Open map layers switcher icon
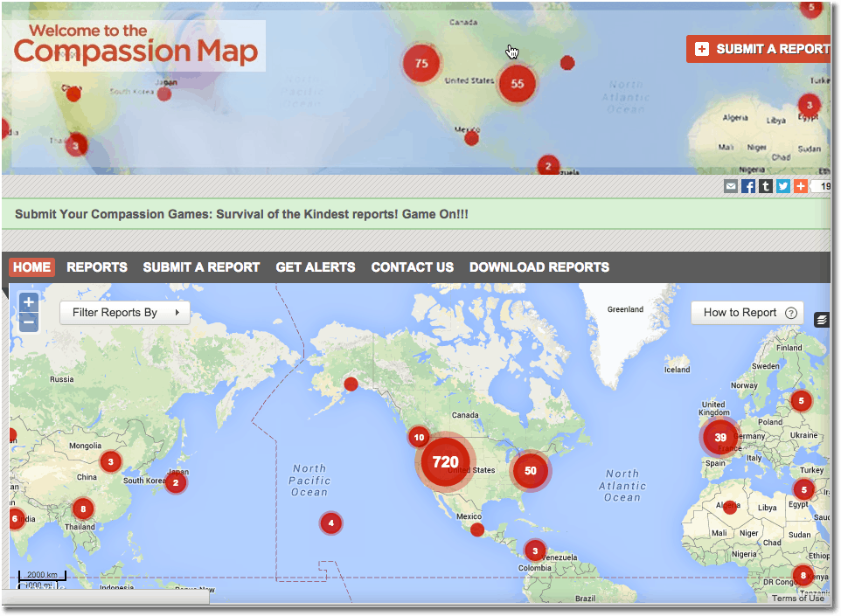Viewport: 841px width, 616px height. (x=822, y=320)
